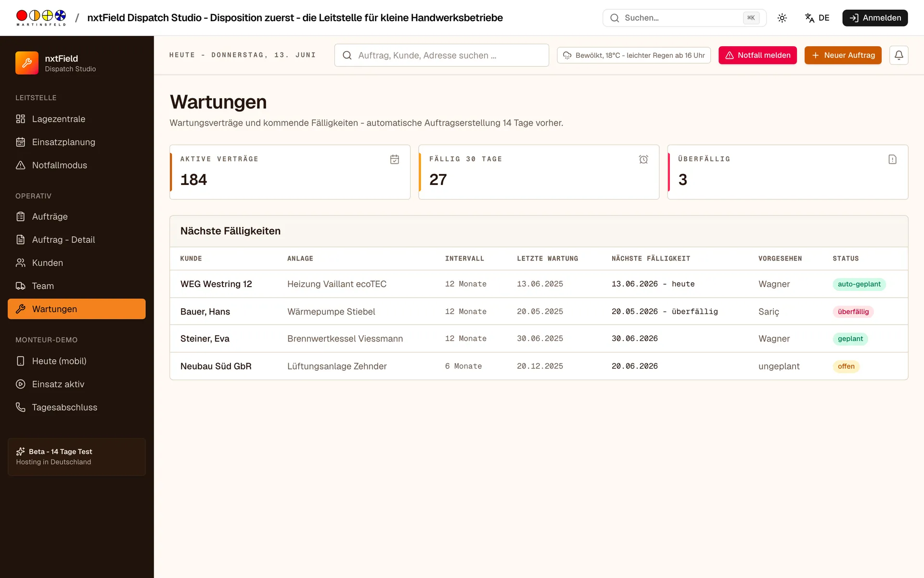Click the Notfallmodus warning triangle icon
Image resolution: width=924 pixels, height=578 pixels.
click(20, 165)
